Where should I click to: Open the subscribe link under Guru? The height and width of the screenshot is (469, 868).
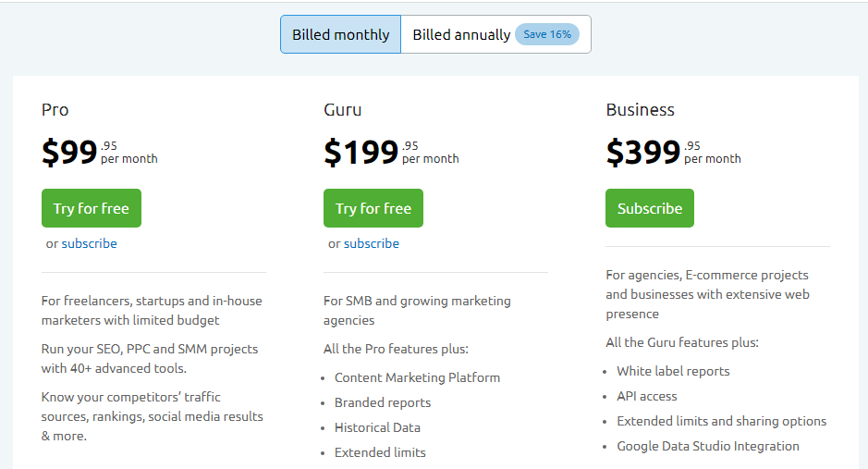point(372,243)
